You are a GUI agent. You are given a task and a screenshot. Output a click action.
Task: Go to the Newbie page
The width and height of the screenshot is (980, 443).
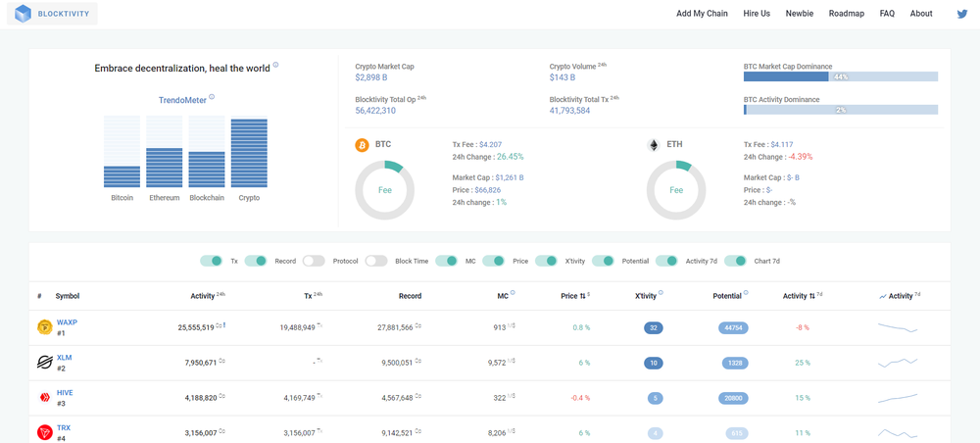800,14
